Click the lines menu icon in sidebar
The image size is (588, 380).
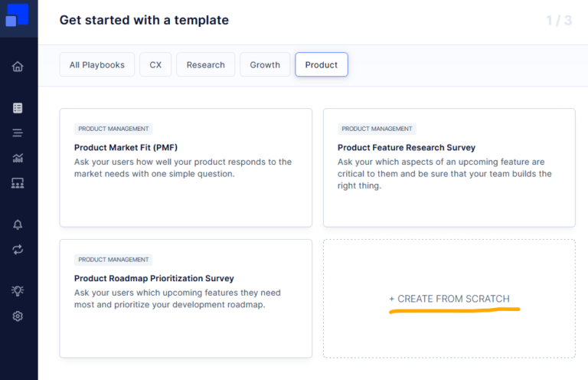(x=18, y=133)
